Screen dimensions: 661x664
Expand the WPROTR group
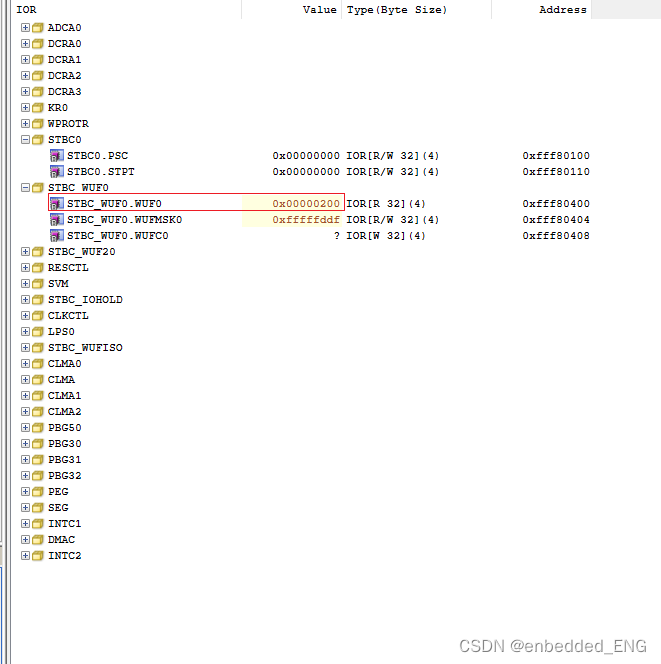click(25, 124)
